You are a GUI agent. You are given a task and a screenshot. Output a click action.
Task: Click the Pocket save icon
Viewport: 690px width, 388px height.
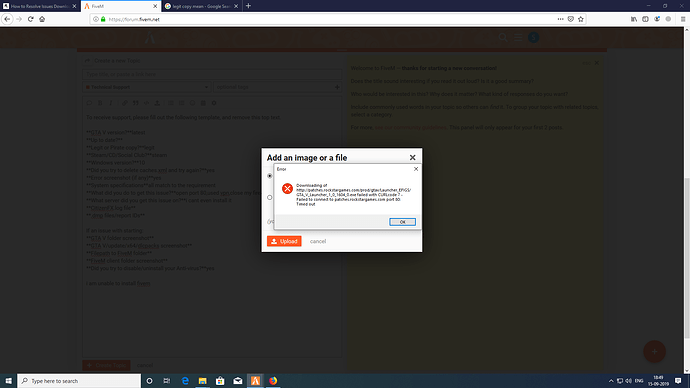[570, 19]
